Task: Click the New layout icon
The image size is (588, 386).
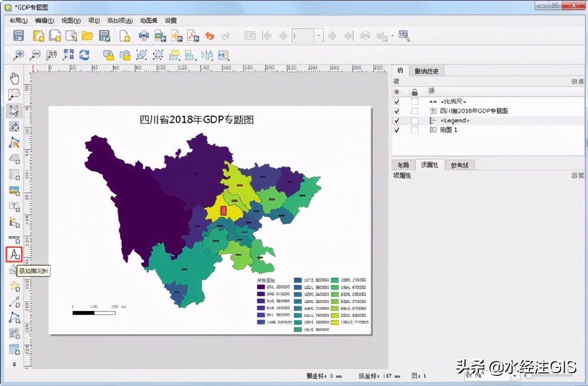Action: 38,36
